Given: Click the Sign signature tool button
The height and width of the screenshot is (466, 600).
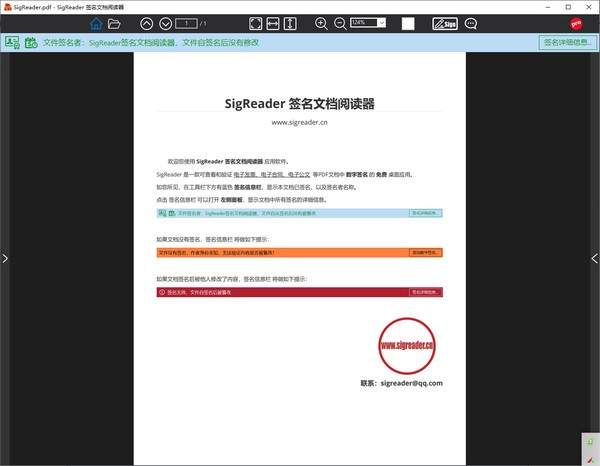Looking at the screenshot, I should 445,23.
